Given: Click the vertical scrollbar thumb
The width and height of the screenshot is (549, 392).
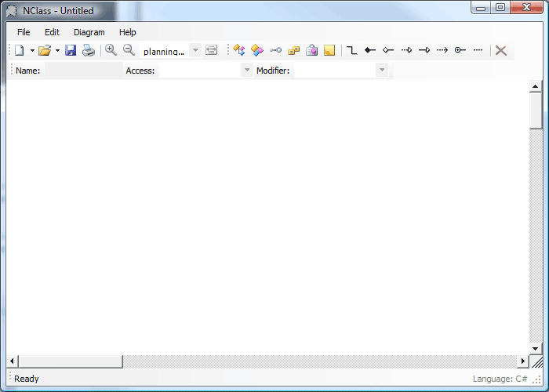Looking at the screenshot, I should click(x=536, y=111).
